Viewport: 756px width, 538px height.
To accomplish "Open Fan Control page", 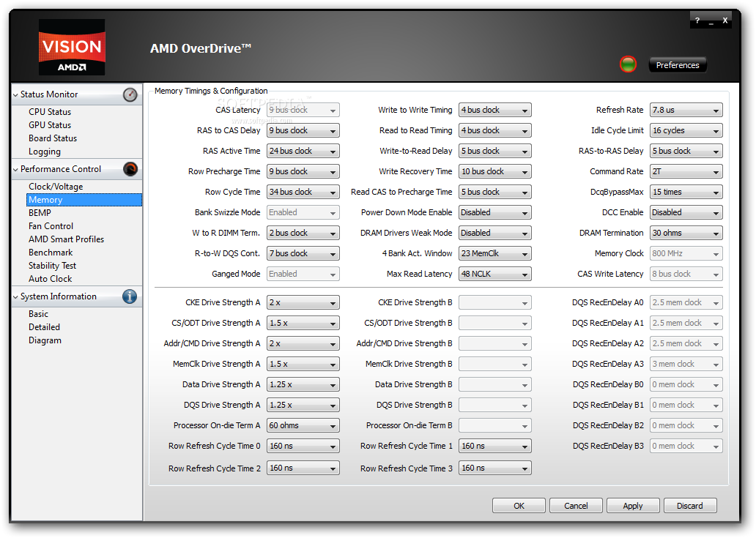I will [51, 226].
